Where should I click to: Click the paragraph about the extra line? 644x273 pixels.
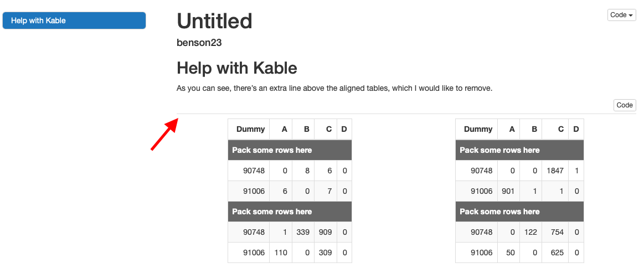coord(334,88)
